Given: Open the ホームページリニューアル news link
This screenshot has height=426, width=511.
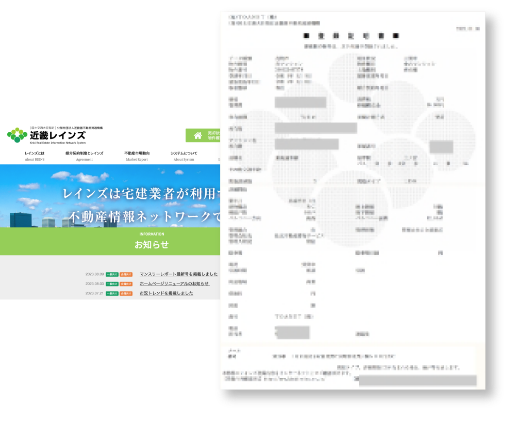Looking at the screenshot, I should [174, 283].
